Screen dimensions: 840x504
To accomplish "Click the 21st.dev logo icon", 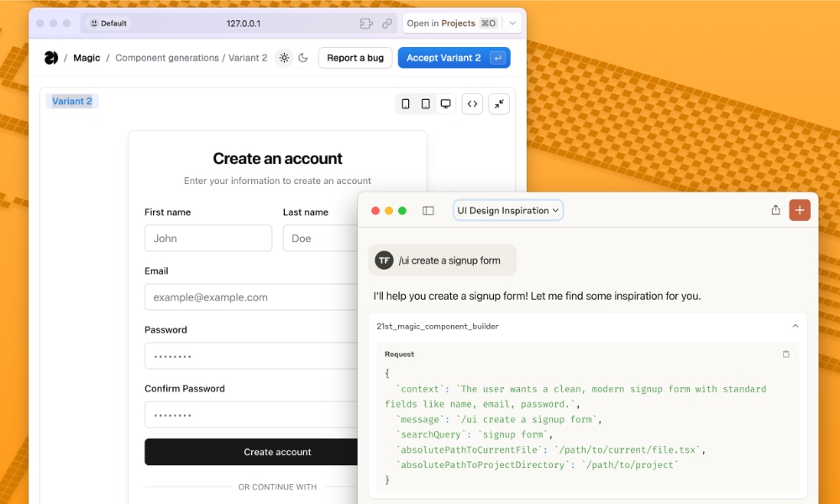I will coord(51,58).
